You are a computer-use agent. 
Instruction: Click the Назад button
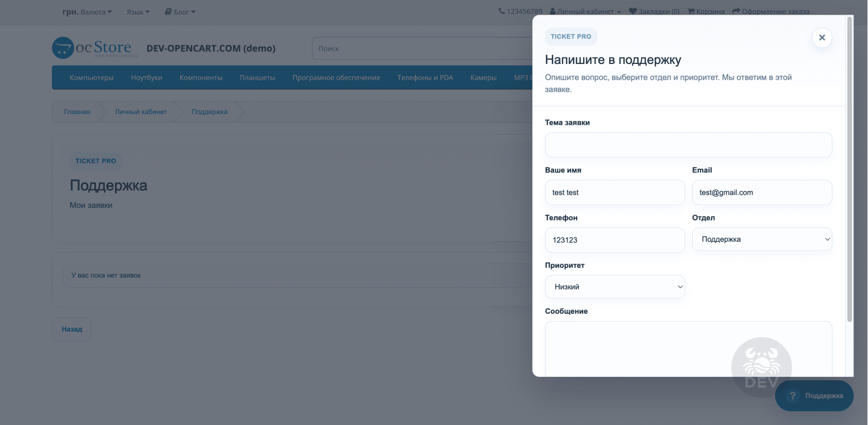click(72, 329)
